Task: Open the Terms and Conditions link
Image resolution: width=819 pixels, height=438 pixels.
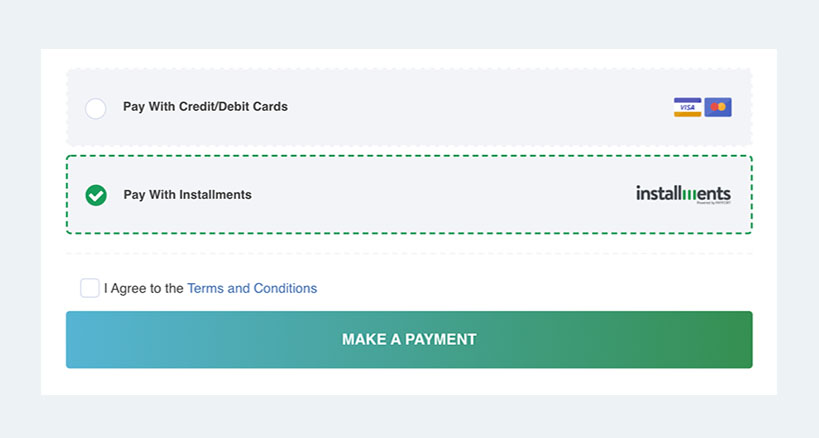Action: 252,288
